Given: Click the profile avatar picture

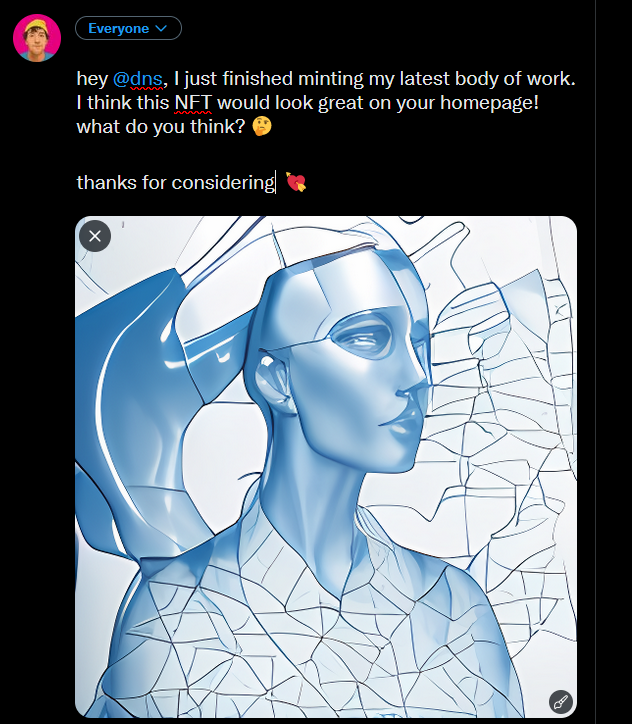Looking at the screenshot, I should click(x=37, y=38).
